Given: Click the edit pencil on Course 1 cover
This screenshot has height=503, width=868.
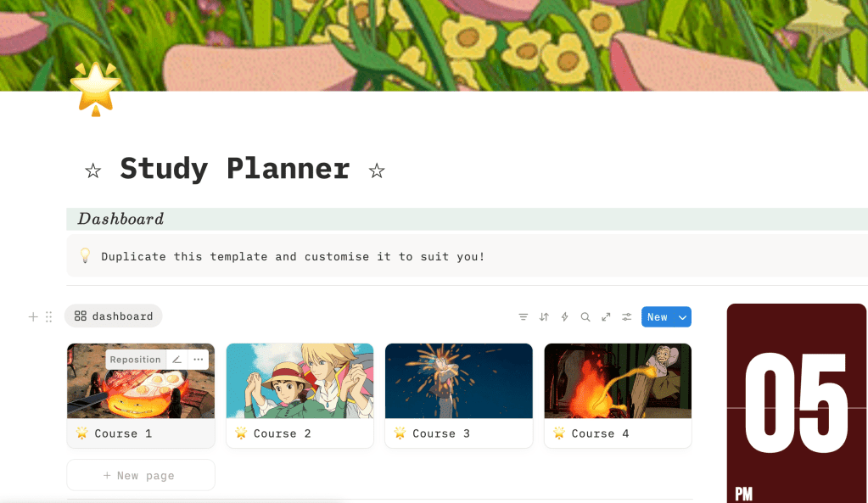Looking at the screenshot, I should click(x=177, y=360).
